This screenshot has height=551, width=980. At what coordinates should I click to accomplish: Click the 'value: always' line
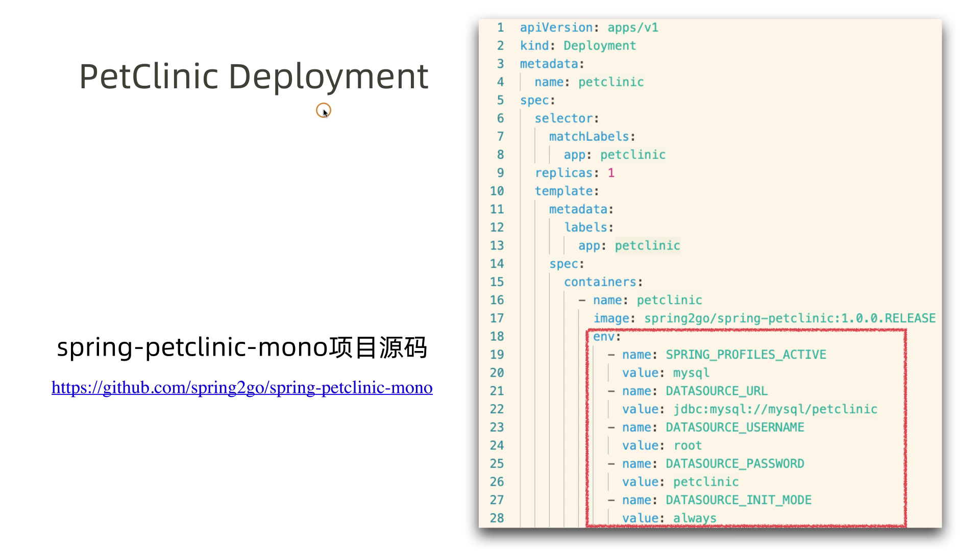point(669,518)
